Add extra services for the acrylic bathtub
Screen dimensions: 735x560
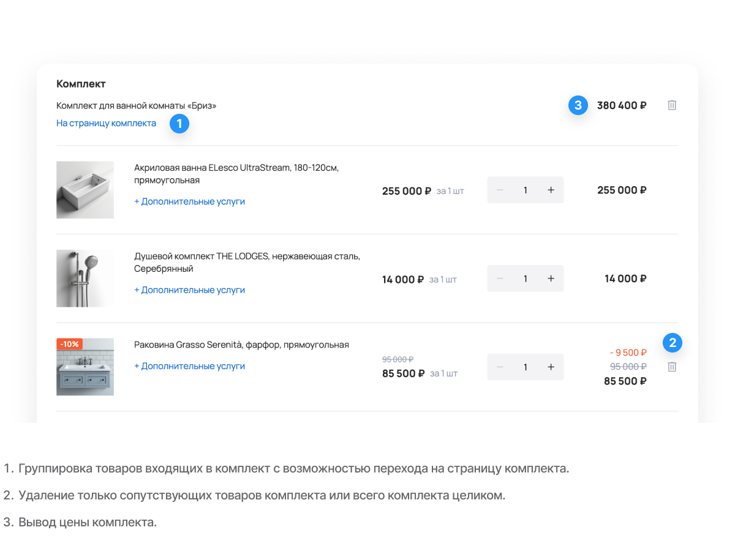[x=189, y=201]
